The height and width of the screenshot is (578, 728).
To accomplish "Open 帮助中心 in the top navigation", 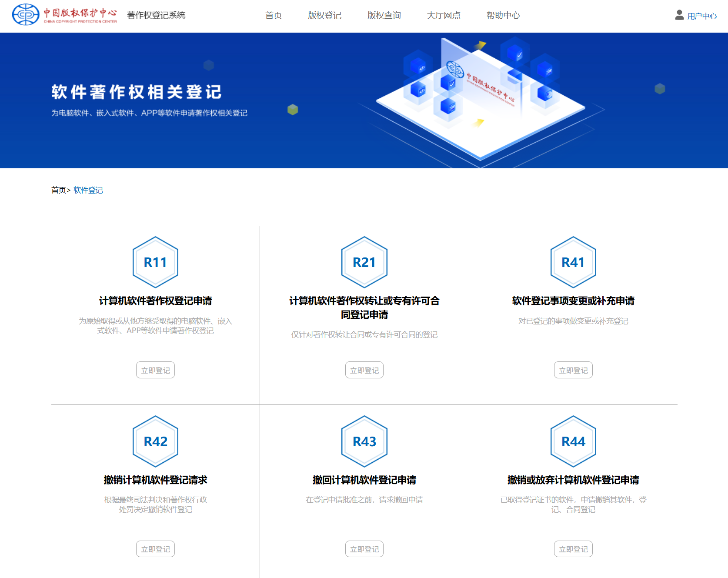I will pos(503,15).
